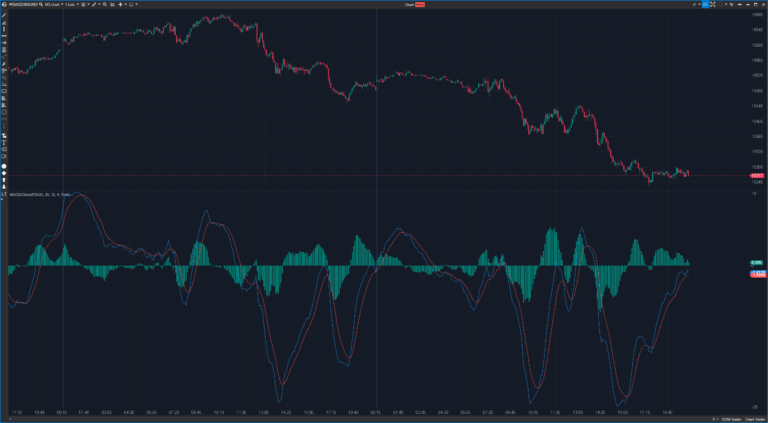
Task: Toggle the blue highlighted button in title bar
Action: (705, 4)
